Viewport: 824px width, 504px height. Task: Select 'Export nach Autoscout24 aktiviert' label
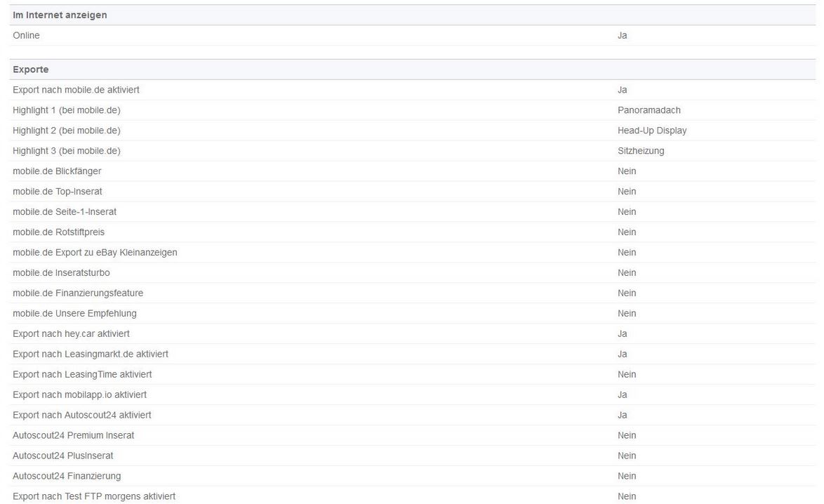click(82, 415)
